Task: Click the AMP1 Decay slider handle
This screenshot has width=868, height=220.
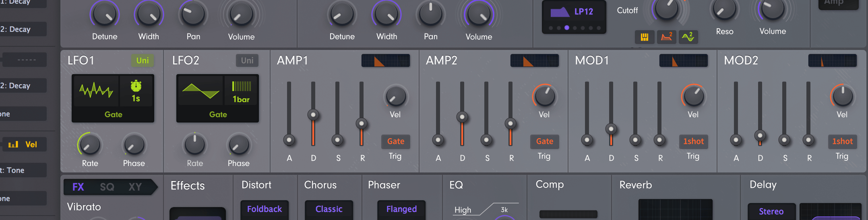Action: (313, 114)
